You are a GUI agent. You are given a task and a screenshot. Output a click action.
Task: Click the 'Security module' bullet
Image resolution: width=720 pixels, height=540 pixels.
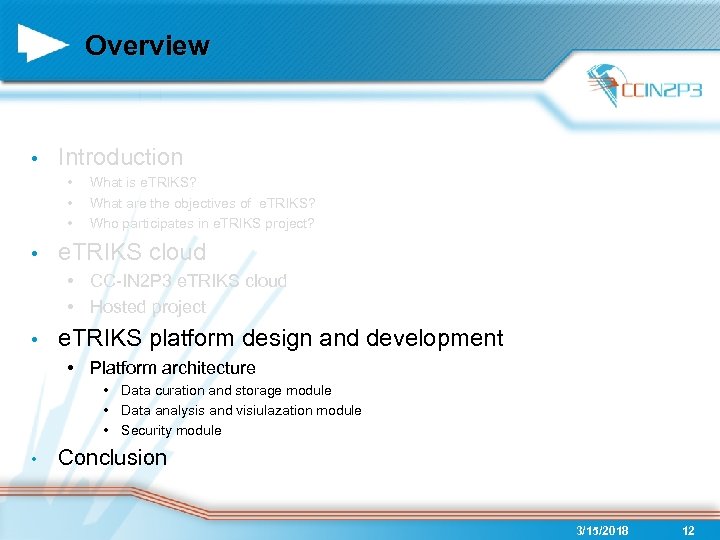171,431
